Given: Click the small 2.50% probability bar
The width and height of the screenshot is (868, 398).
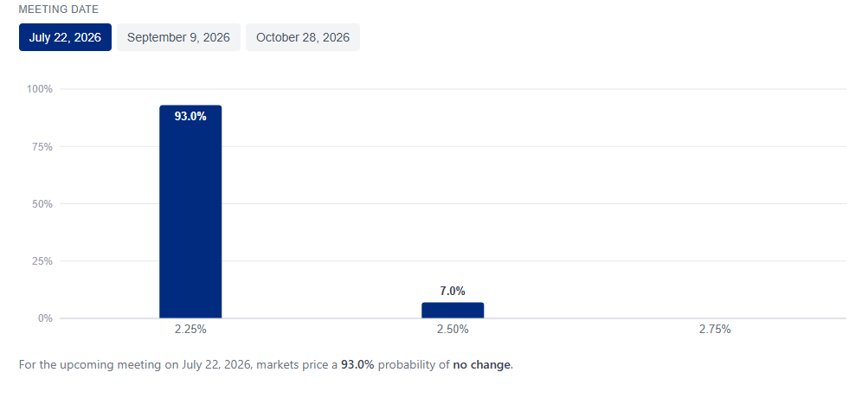Looking at the screenshot, I should (453, 310).
